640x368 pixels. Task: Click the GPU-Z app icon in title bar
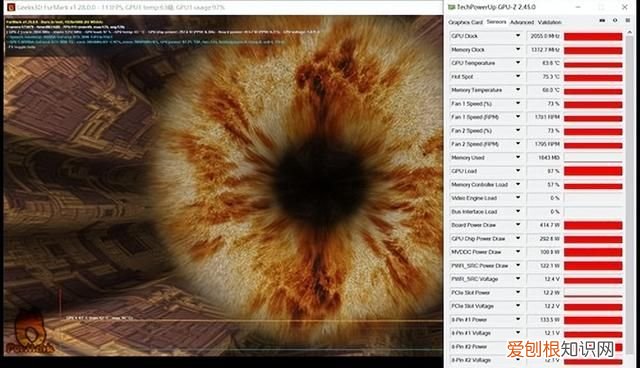[x=451, y=7]
